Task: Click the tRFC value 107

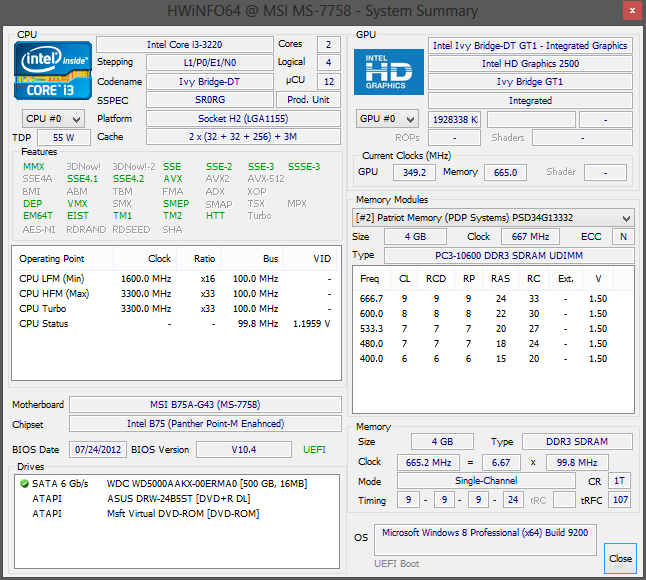Action: click(620, 500)
